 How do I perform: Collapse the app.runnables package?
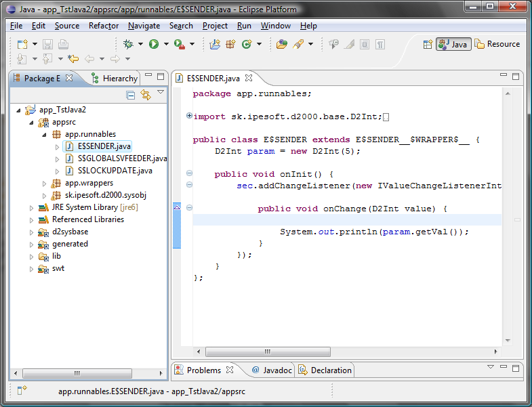click(x=45, y=134)
